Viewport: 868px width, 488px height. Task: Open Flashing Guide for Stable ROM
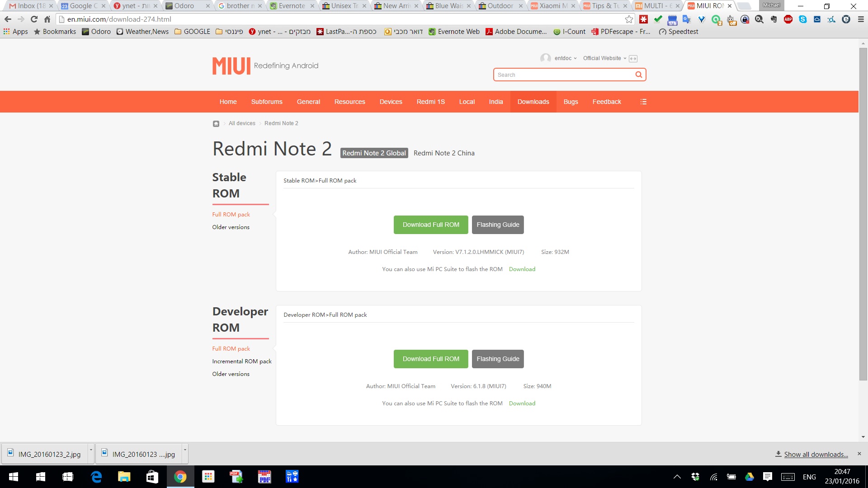click(498, 225)
